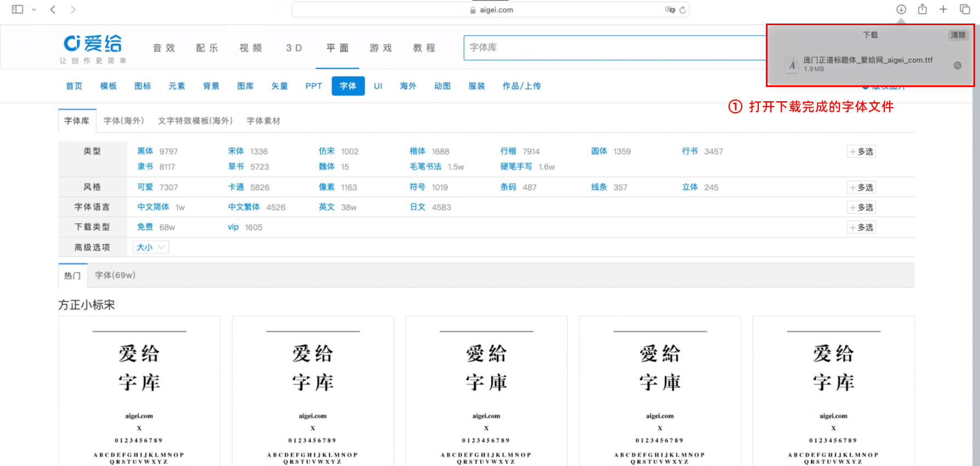The height and width of the screenshot is (466, 980).
Task: Enable 多选 for the 风格 row
Action: [x=861, y=188]
